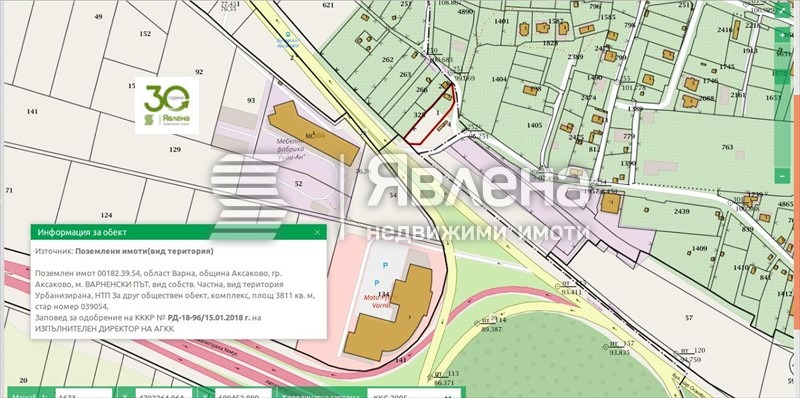Zoom out with the minus button

(x=783, y=176)
